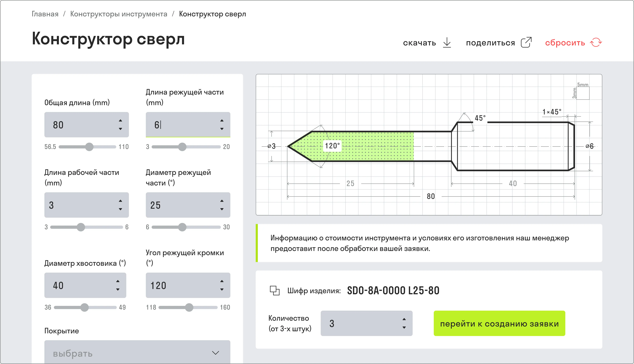634x364 pixels.
Task: Click the Конструктор сверл page heading
Action: [x=108, y=39]
